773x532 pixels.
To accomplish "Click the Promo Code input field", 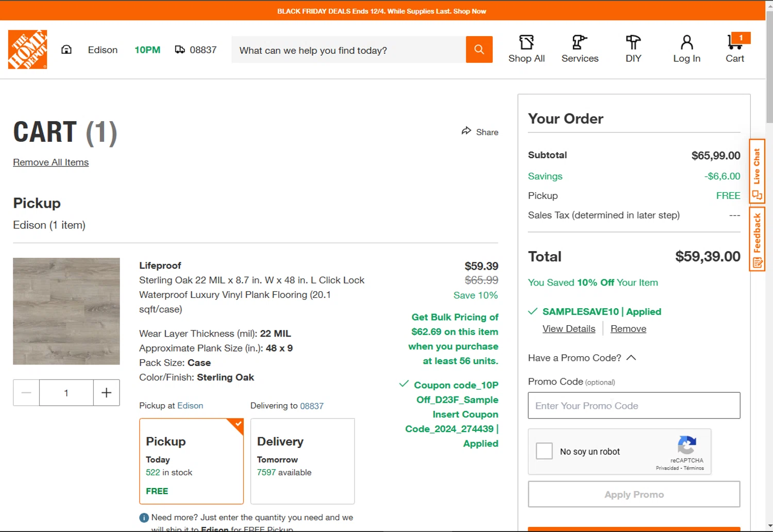I will [634, 406].
